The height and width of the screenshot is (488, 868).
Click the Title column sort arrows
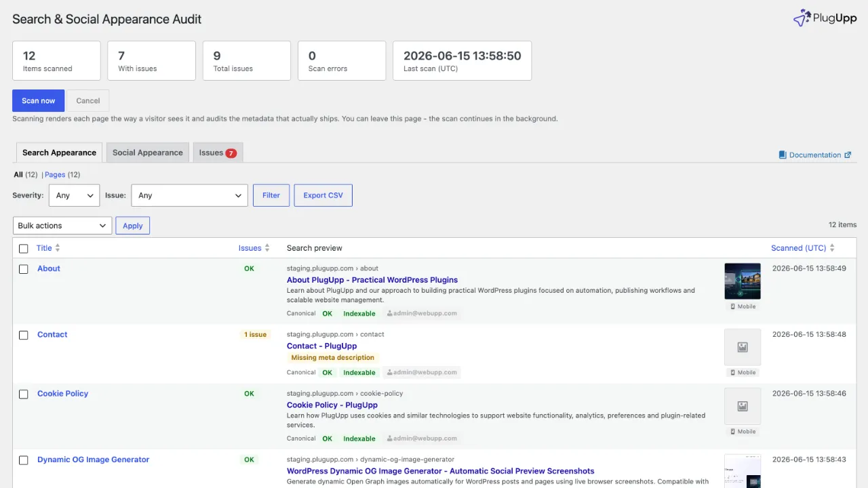[58, 248]
